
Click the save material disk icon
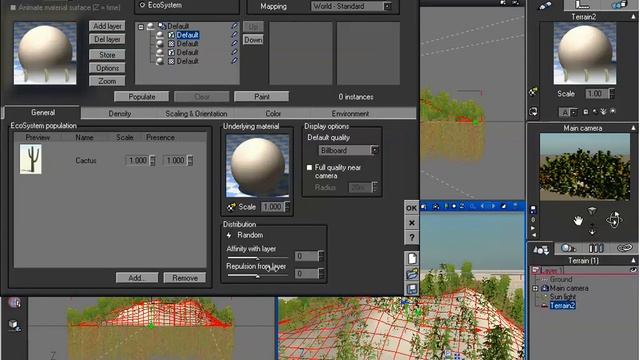(x=412, y=289)
